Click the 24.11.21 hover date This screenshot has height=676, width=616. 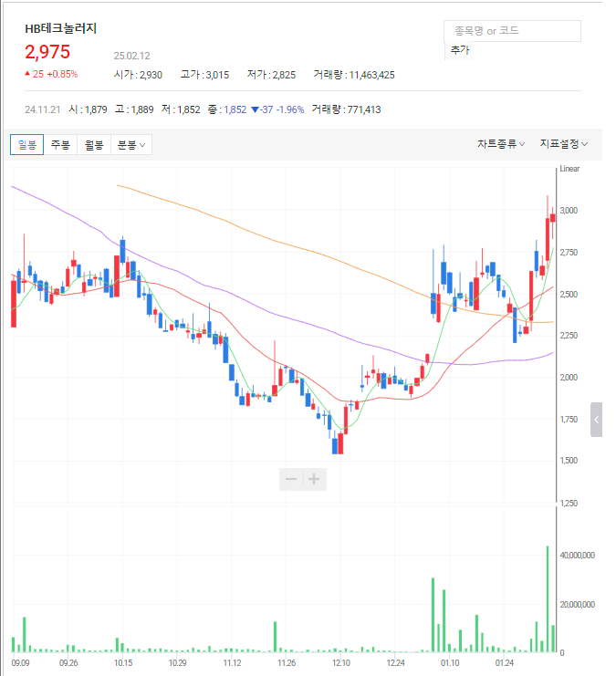[42, 109]
